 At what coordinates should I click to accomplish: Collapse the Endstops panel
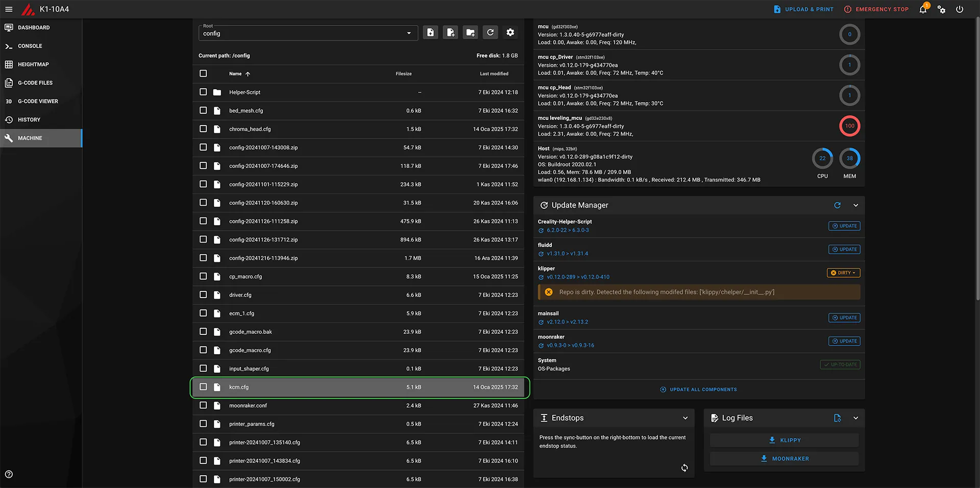685,418
